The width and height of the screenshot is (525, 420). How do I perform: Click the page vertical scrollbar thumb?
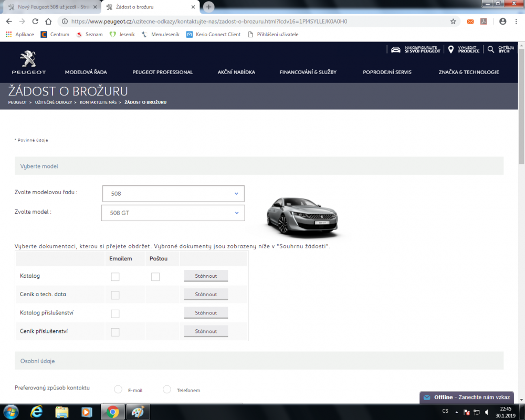pyautogui.click(x=521, y=106)
